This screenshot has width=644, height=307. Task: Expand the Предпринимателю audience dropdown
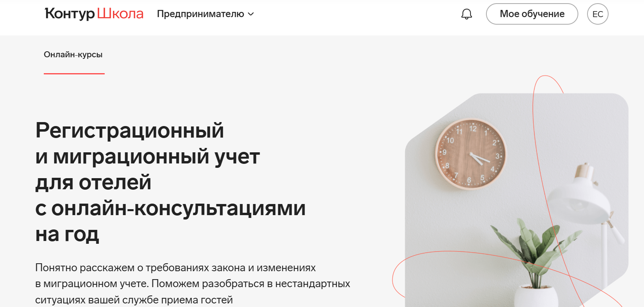(x=205, y=14)
